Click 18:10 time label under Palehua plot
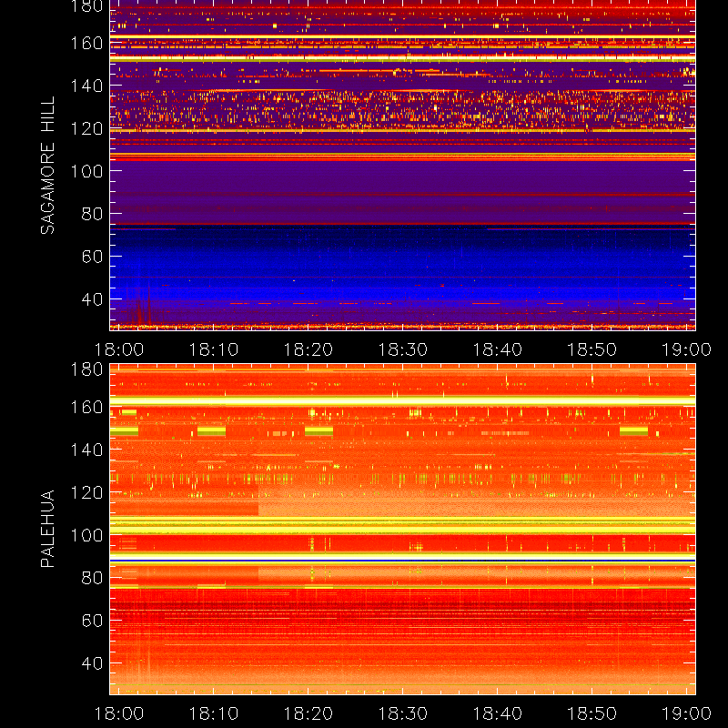 (213, 713)
